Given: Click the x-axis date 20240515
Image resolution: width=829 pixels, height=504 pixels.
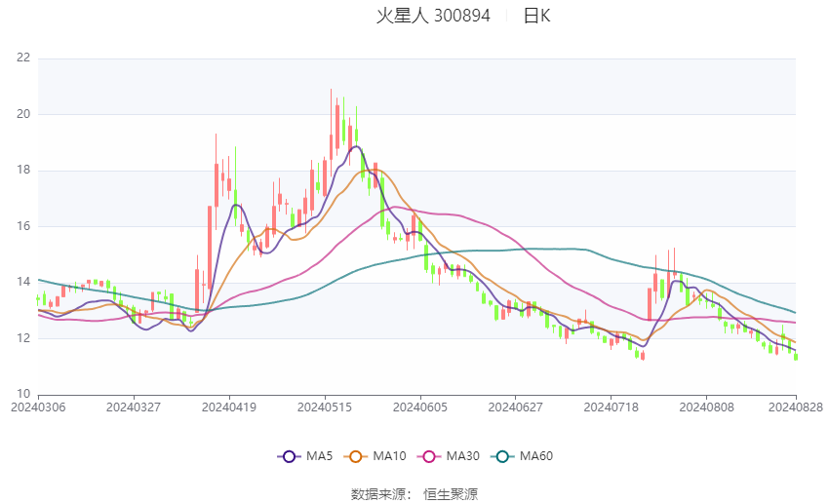Looking at the screenshot, I should tap(325, 407).
